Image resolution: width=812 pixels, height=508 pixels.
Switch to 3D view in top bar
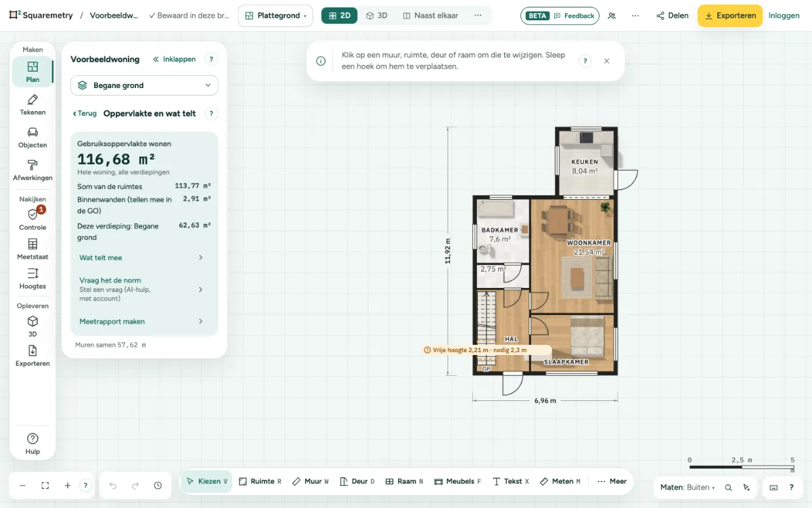coord(377,16)
